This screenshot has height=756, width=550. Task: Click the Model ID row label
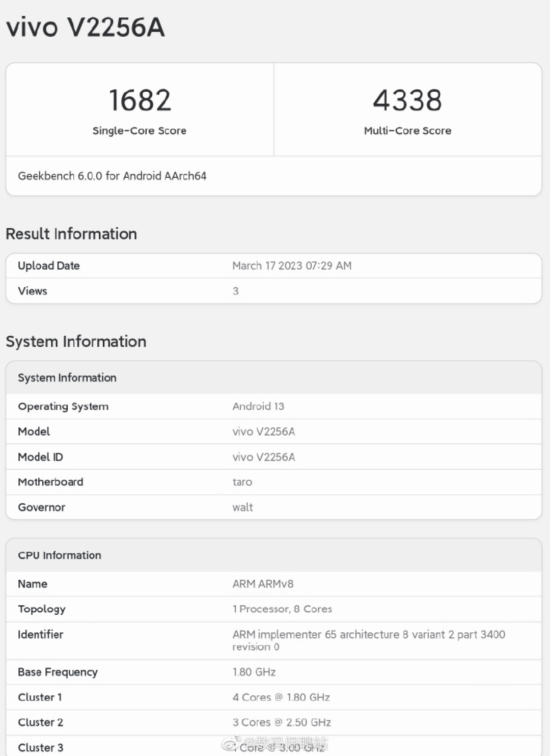click(40, 457)
